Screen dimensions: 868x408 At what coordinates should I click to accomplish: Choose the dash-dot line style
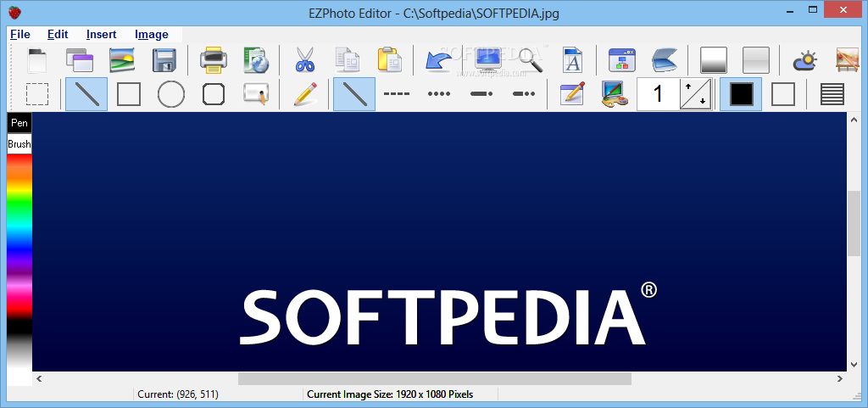coord(481,94)
